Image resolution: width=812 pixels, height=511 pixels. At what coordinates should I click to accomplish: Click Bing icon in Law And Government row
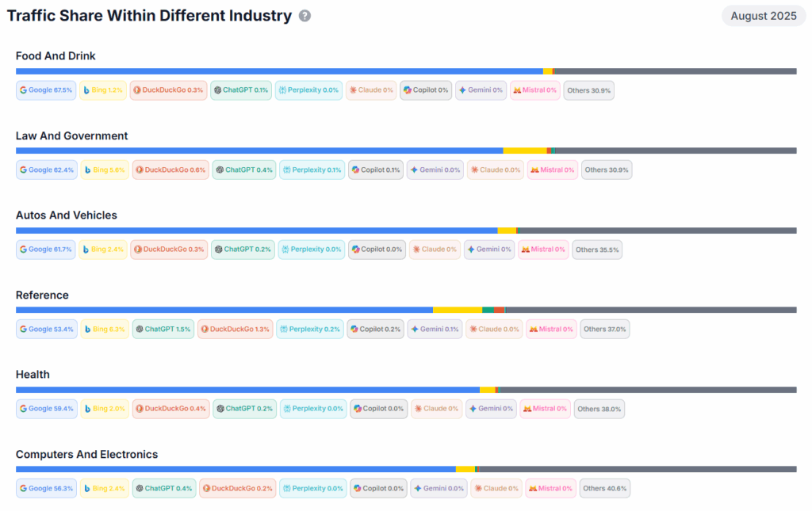click(87, 170)
